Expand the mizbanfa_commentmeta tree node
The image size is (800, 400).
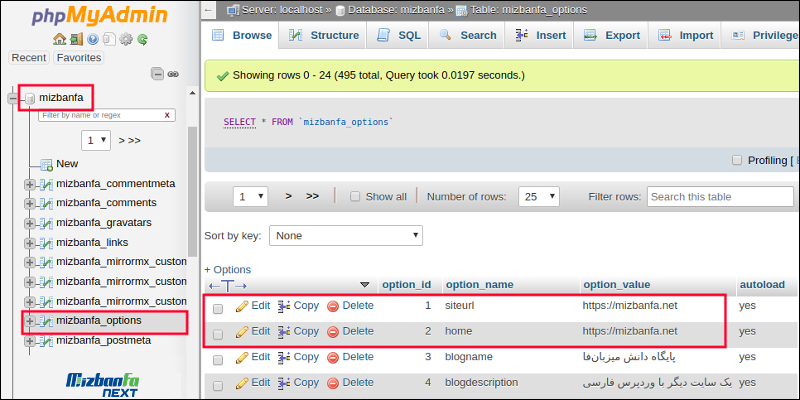coord(30,184)
